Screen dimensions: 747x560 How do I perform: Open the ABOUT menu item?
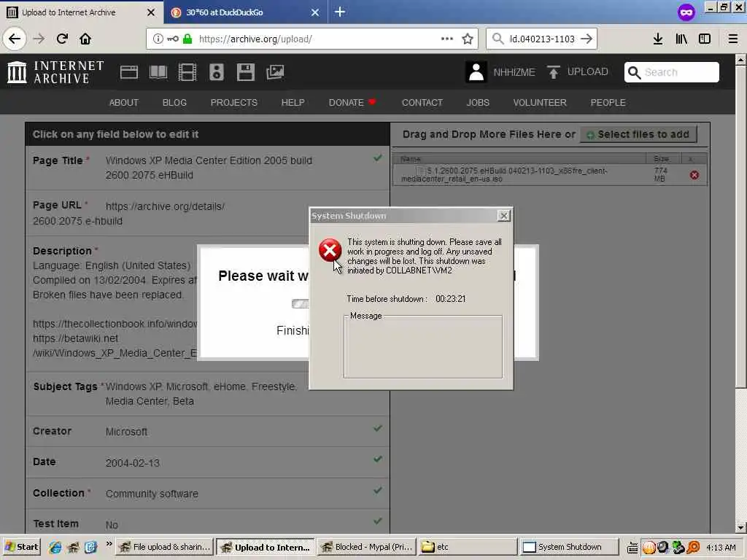tap(124, 102)
